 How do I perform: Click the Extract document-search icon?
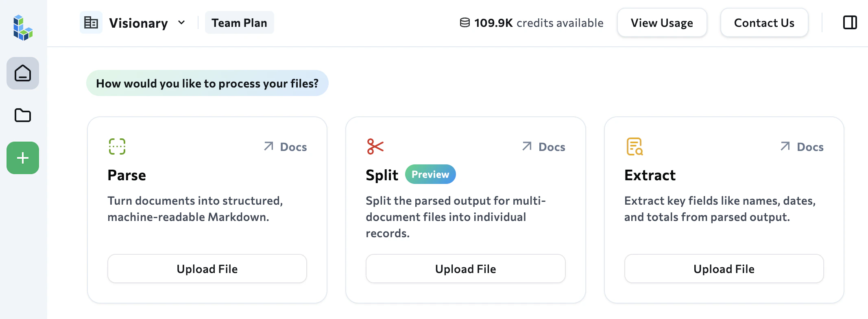pos(635,146)
